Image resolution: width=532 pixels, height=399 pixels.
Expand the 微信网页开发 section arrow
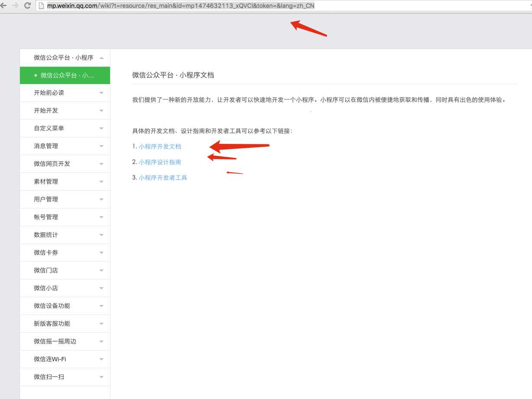(101, 164)
